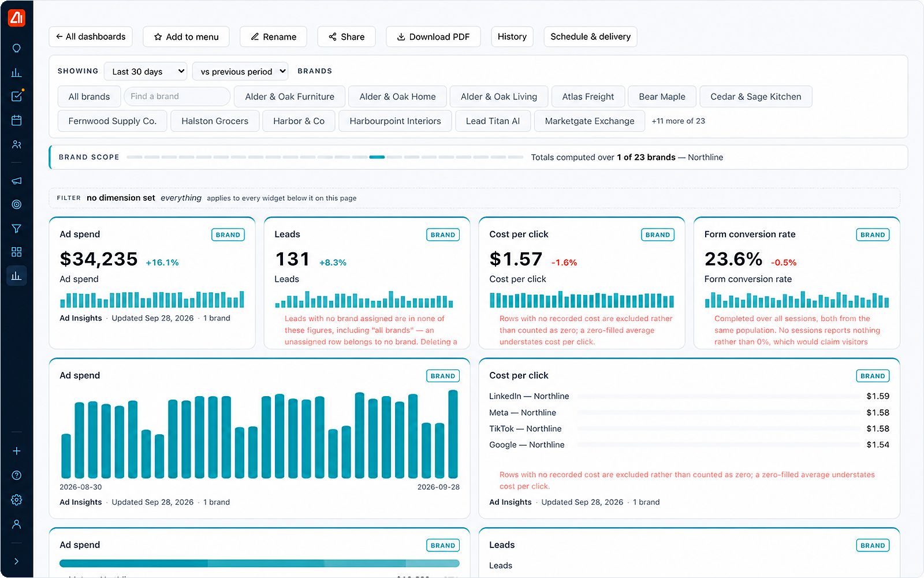Click the LinkedIn — Northline row
This screenshot has height=578, width=924.
pos(689,396)
